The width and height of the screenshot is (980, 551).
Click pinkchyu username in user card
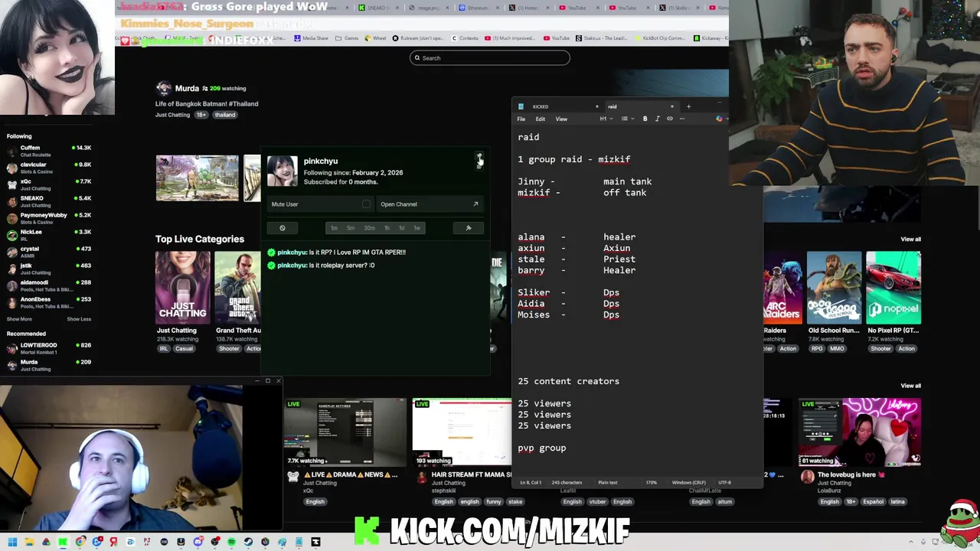[x=320, y=161]
